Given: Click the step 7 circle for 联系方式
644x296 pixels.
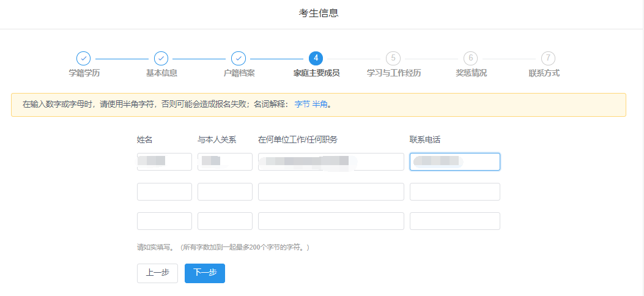Looking at the screenshot, I should (x=548, y=58).
